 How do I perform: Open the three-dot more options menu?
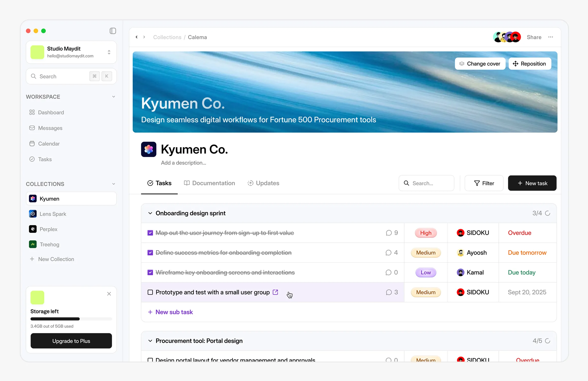pyautogui.click(x=551, y=37)
